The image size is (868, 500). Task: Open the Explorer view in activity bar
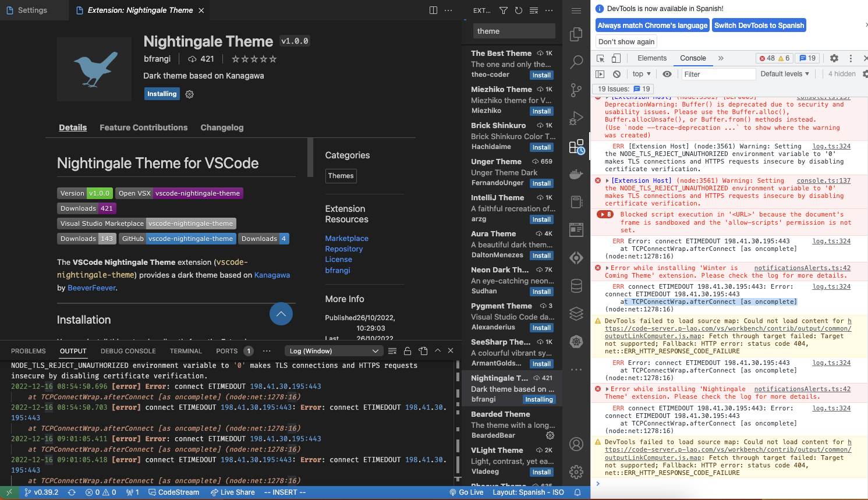(x=576, y=34)
